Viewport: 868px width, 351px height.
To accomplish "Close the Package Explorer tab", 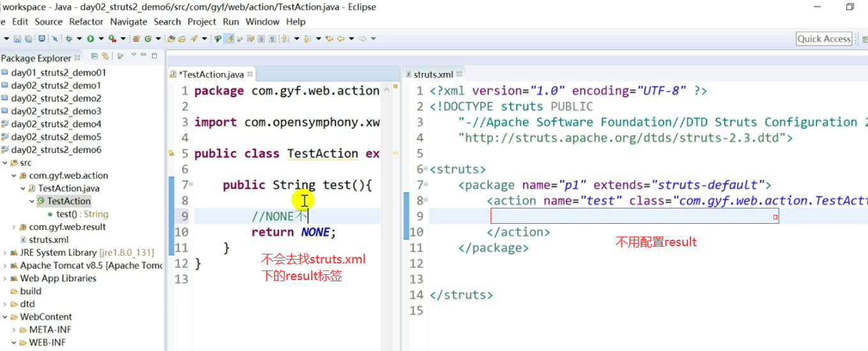I will [77, 58].
